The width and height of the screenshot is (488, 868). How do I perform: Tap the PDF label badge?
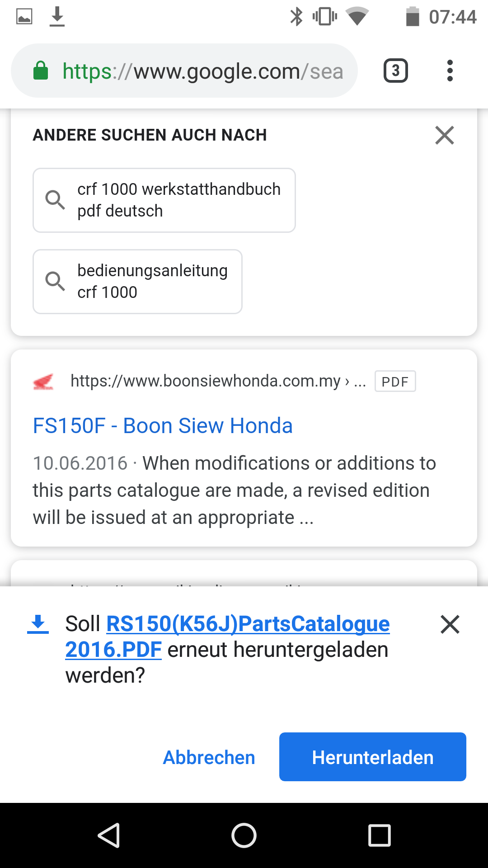(395, 382)
